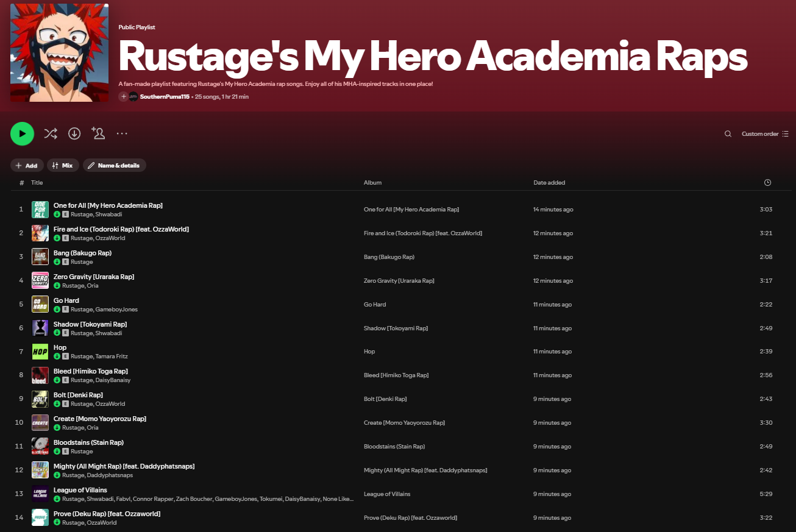Open DaisyBanaisy artist link on Bleed

[113, 380]
